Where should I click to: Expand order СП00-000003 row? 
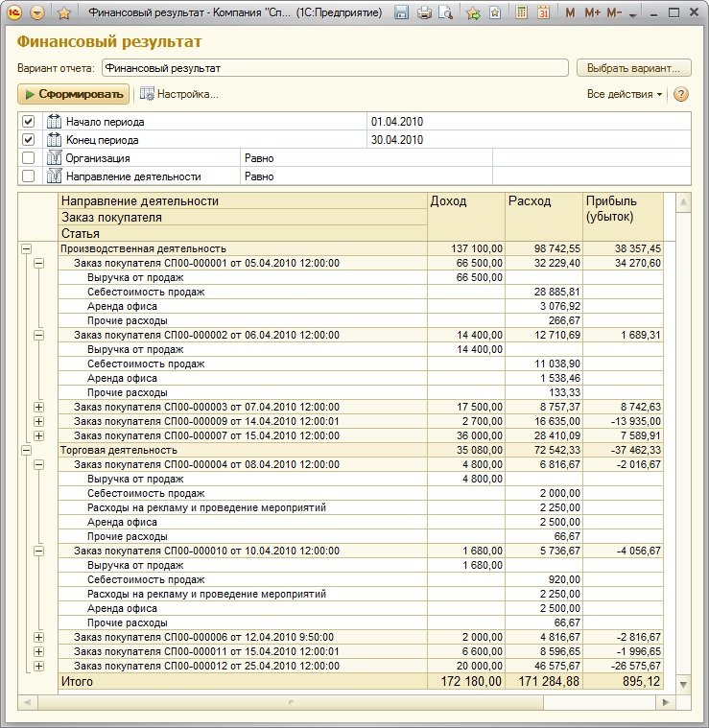tap(39, 408)
